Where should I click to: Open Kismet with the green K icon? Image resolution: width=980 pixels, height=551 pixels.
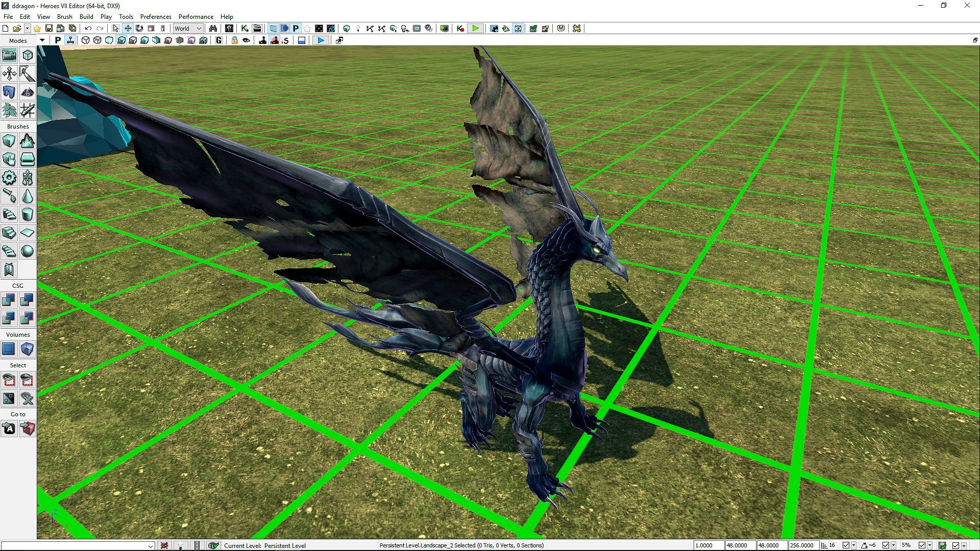click(244, 29)
